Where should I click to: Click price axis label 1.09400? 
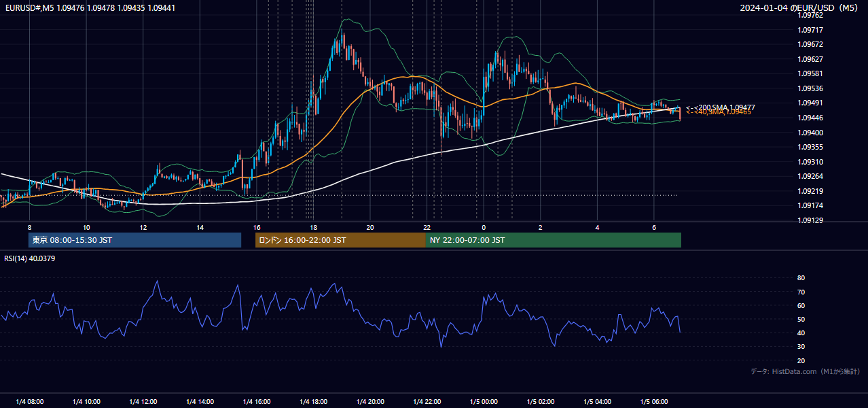811,133
